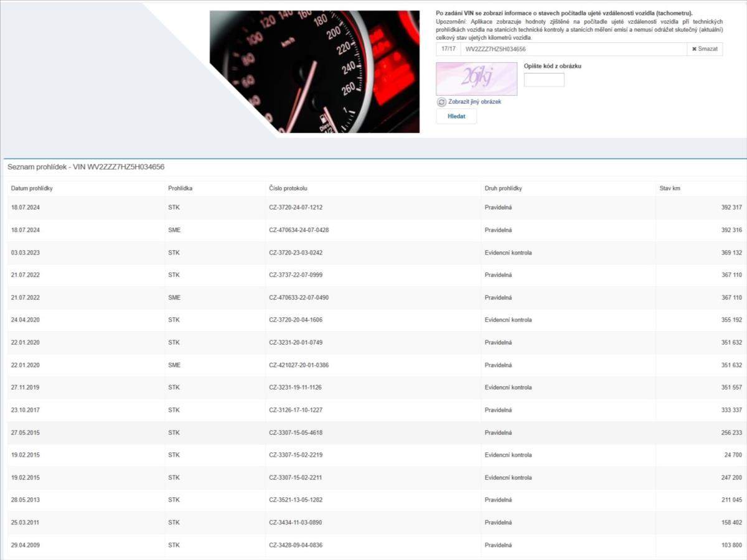The height and width of the screenshot is (560, 747).
Task: Click the 'Druh prohlídky' column header
Action: pos(503,188)
